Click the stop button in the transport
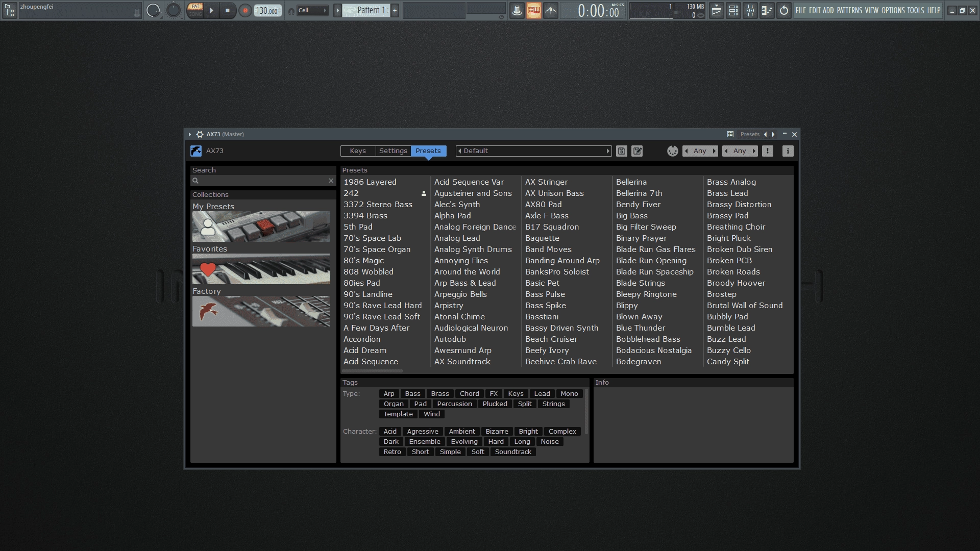980x551 pixels. pos(228,10)
